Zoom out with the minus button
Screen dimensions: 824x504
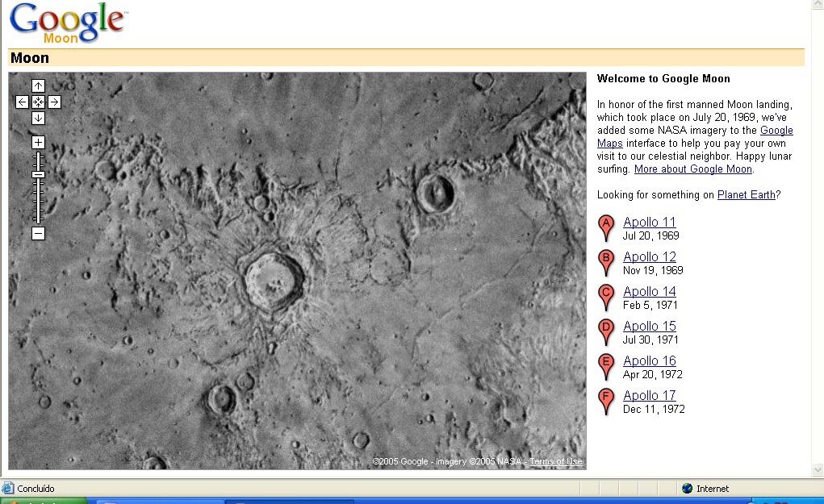(x=38, y=234)
